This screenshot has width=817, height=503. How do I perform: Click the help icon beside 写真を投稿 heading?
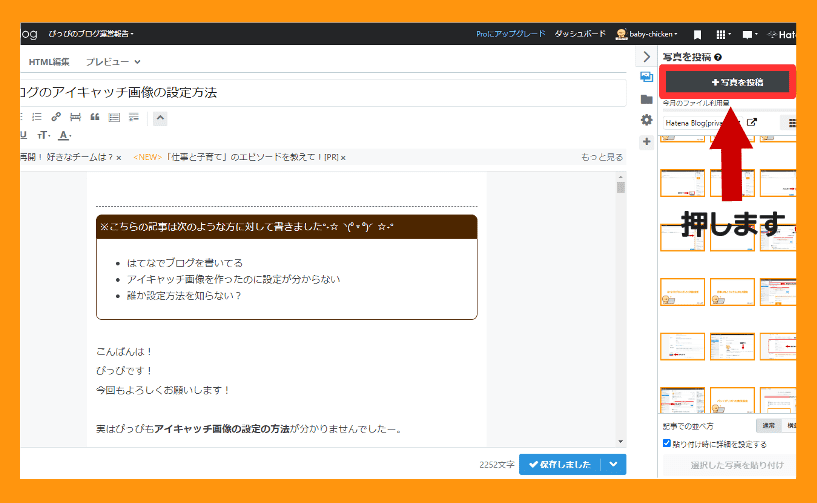tap(718, 57)
